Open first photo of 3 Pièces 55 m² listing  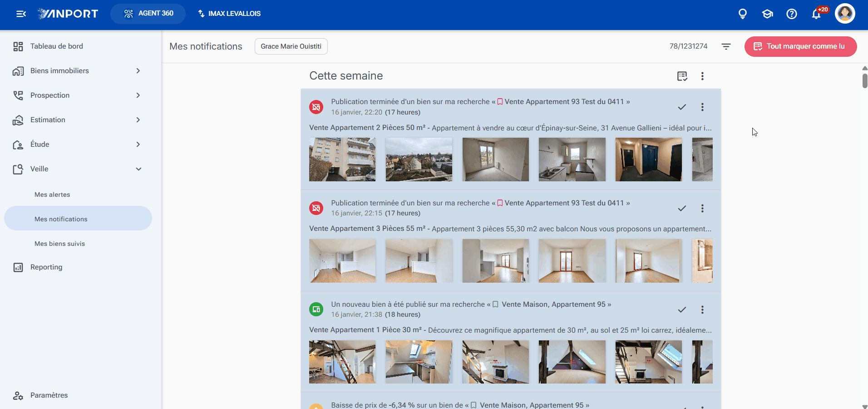342,261
